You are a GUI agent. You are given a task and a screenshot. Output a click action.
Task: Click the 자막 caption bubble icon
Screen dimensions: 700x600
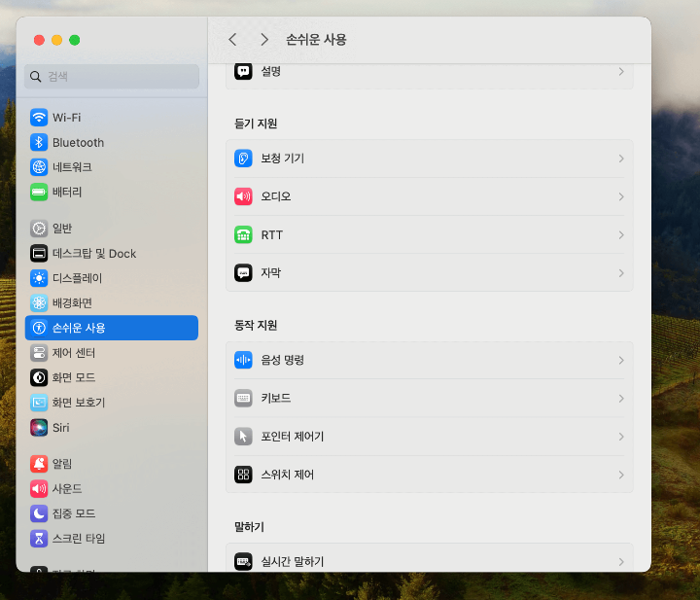pos(243,272)
